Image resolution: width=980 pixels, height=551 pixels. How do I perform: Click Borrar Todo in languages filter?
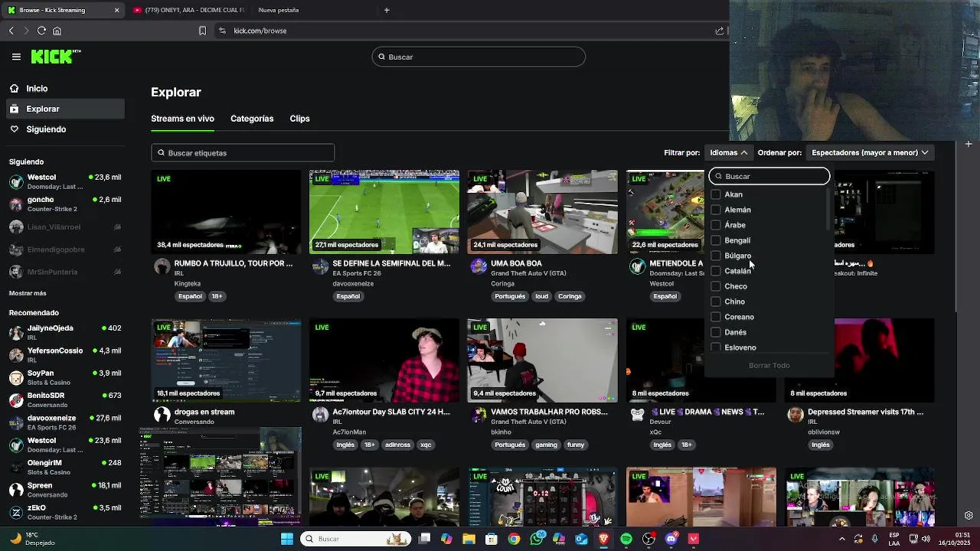[x=769, y=365]
